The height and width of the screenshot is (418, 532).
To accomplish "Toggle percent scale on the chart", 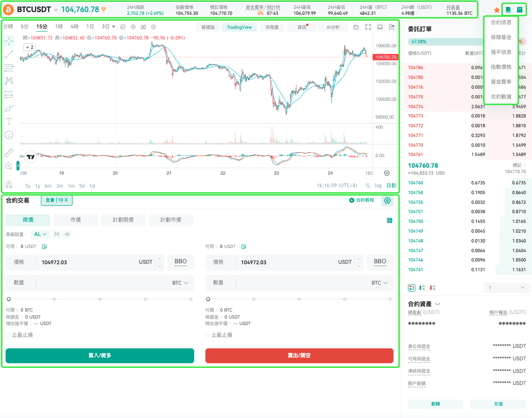I will pyautogui.click(x=368, y=186).
